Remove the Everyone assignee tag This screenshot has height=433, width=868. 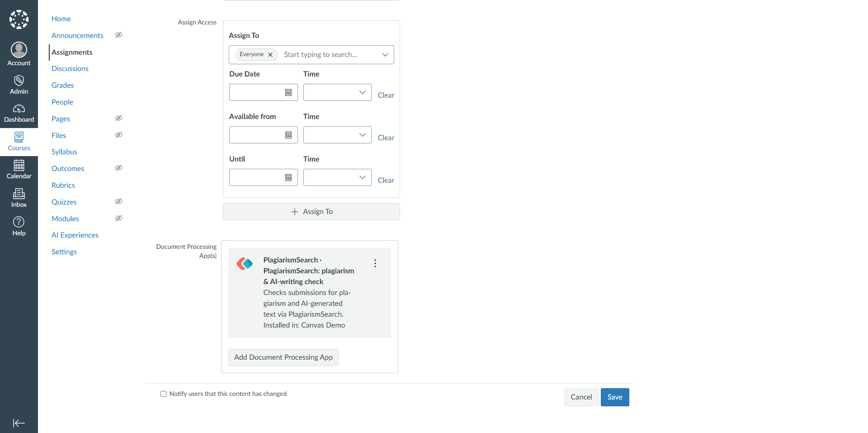click(270, 55)
